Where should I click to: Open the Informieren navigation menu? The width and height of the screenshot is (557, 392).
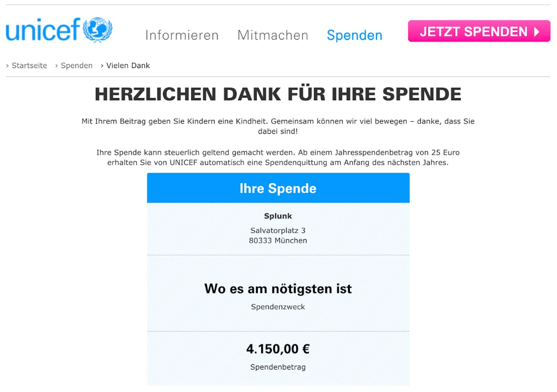tap(182, 35)
